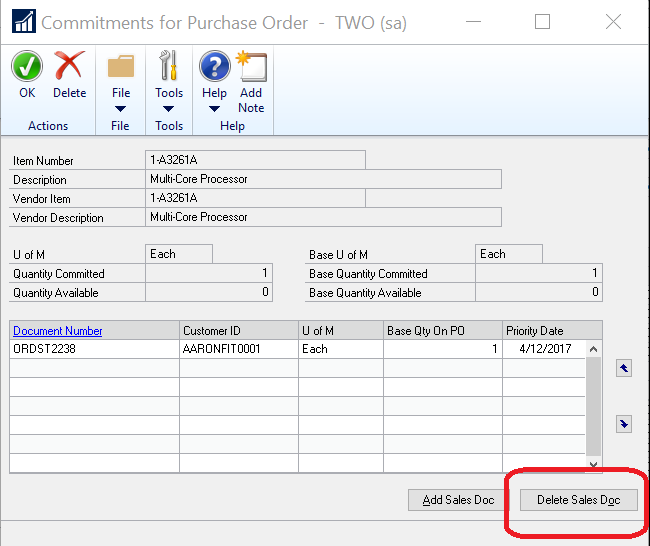This screenshot has height=546, width=650.
Task: Click the Description field Multi-Core Processor
Action: coord(323,179)
